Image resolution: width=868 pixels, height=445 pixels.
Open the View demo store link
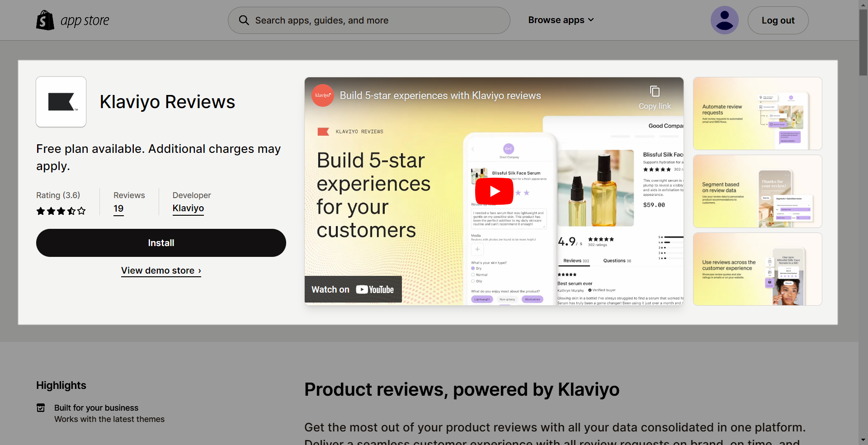161,270
